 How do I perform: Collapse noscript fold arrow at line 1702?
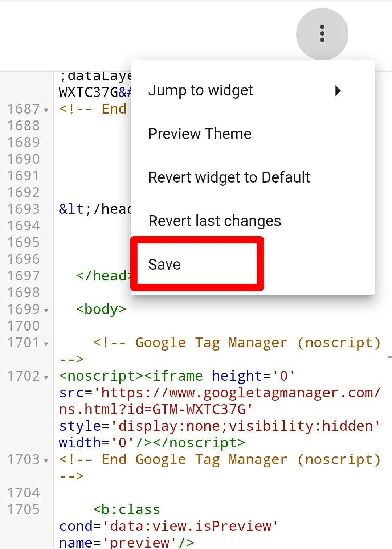click(46, 377)
